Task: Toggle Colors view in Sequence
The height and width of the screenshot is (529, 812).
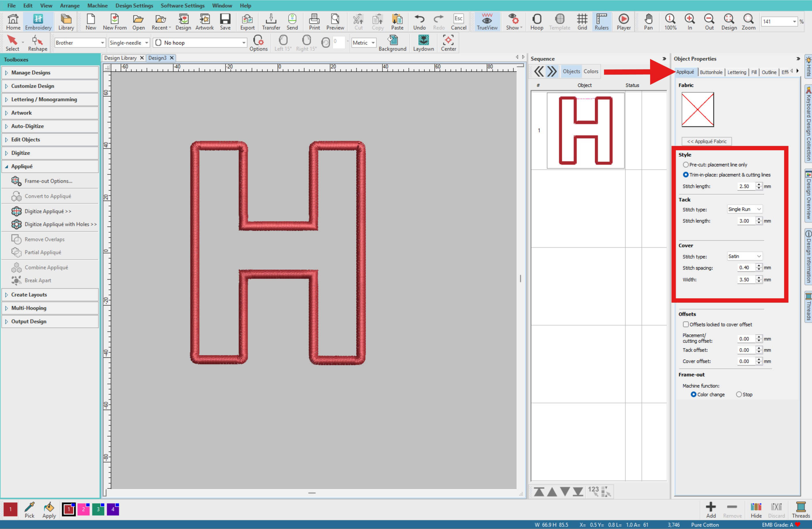Action: coord(591,71)
